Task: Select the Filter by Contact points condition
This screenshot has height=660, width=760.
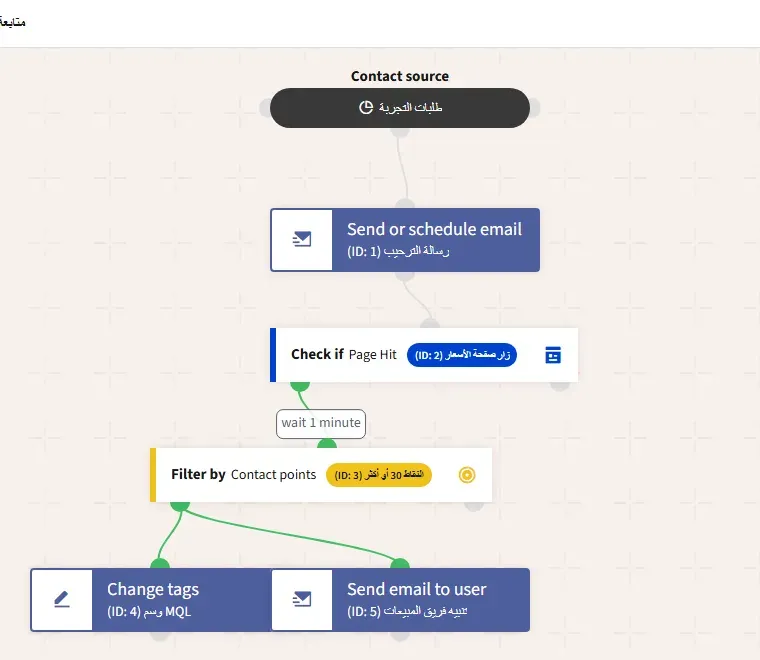Action: pyautogui.click(x=321, y=475)
